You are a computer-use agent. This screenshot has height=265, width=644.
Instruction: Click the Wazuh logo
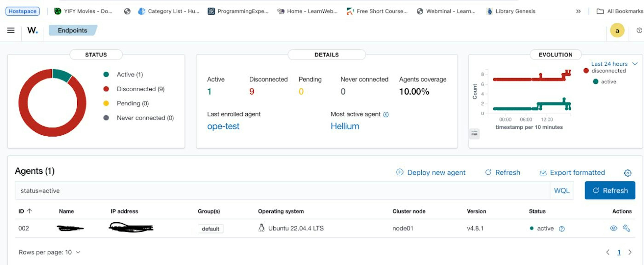[x=32, y=30]
